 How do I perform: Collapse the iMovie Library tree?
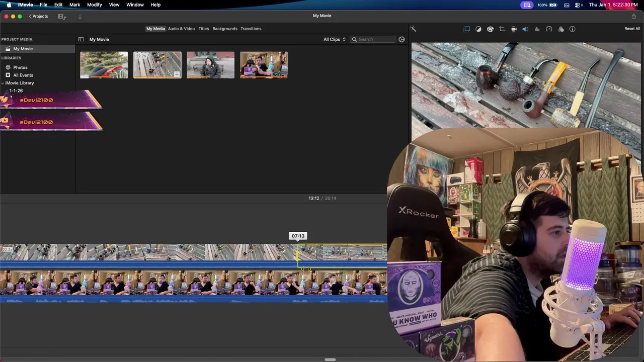pos(3,83)
